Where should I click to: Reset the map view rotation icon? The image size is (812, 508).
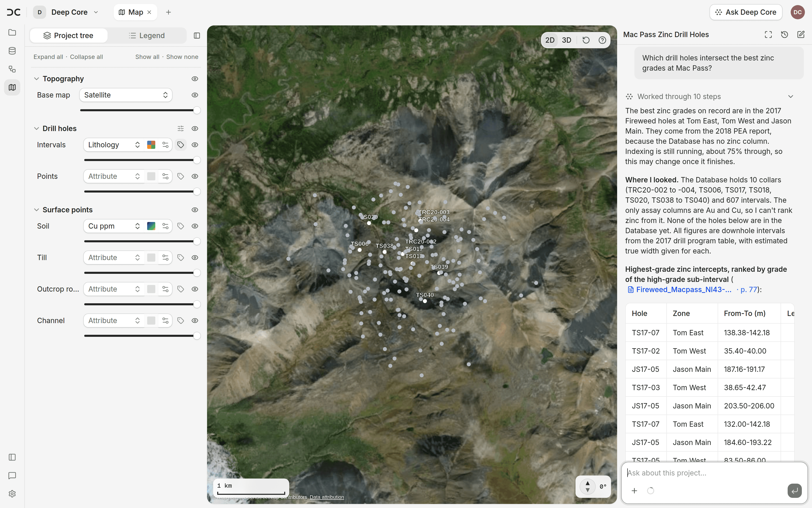[586, 40]
